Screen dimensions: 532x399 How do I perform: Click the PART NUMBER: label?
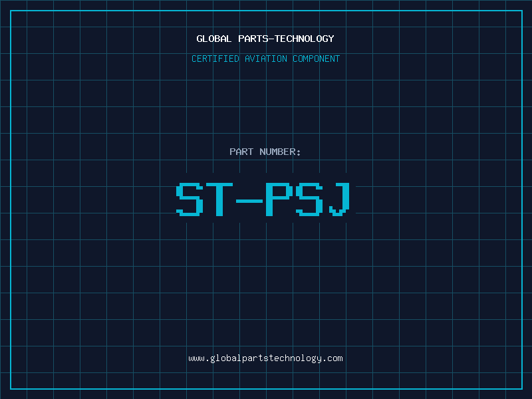pos(265,152)
